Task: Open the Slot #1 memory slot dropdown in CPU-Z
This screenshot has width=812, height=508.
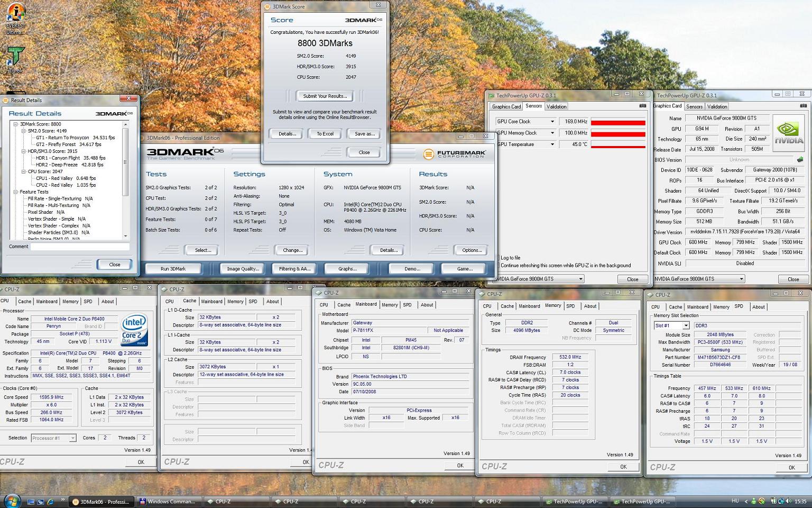Action: pos(686,325)
